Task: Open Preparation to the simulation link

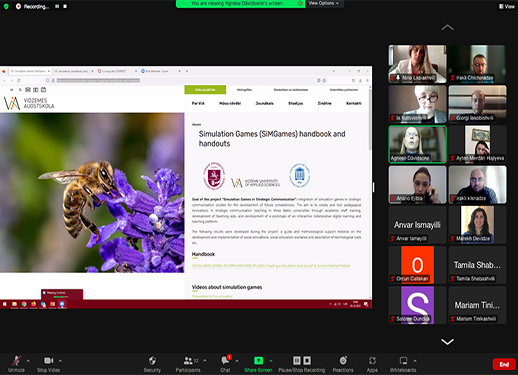Action: click(x=212, y=296)
